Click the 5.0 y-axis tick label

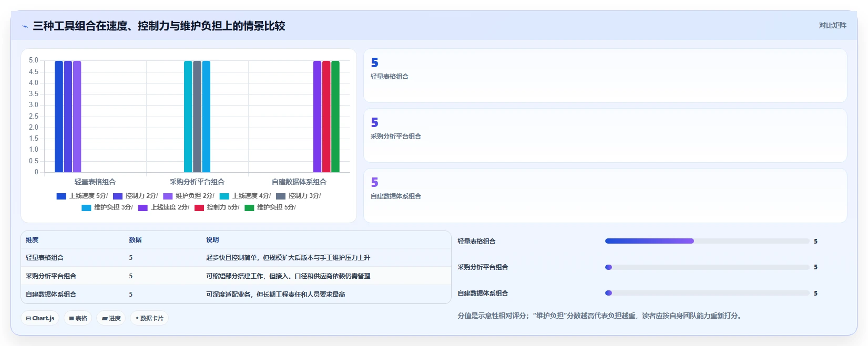pyautogui.click(x=34, y=60)
